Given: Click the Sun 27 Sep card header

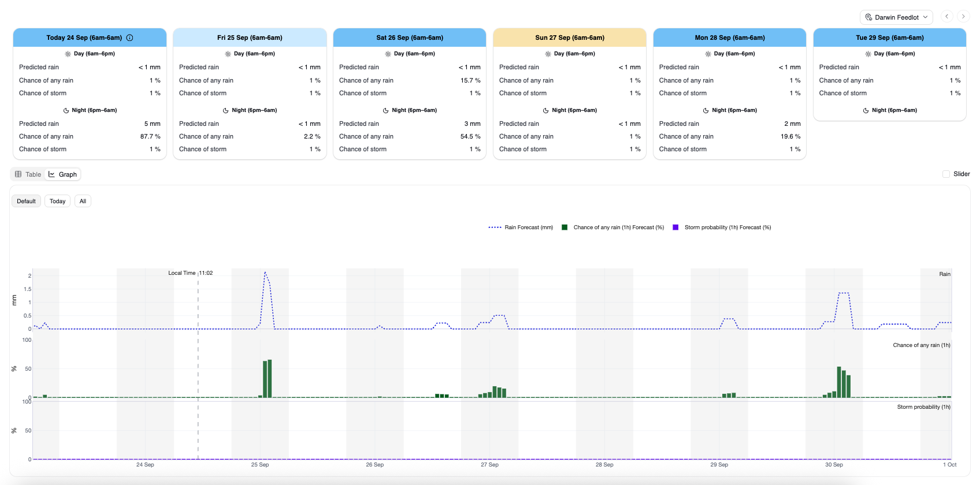Looking at the screenshot, I should click(570, 38).
